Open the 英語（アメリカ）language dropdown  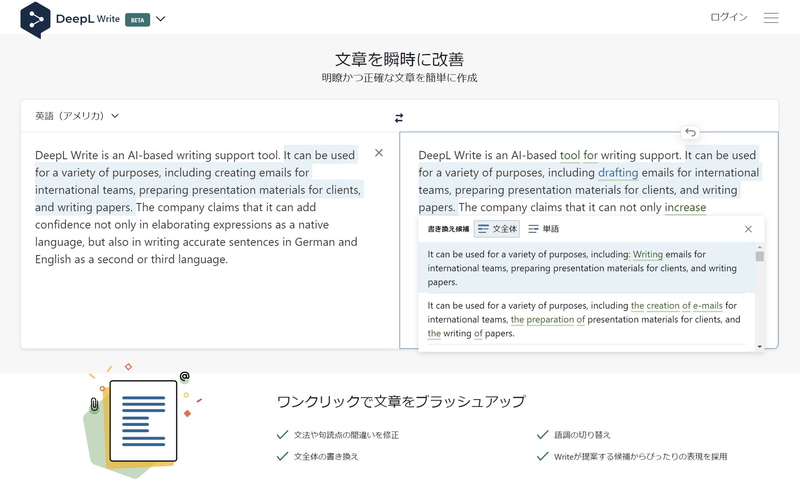77,116
